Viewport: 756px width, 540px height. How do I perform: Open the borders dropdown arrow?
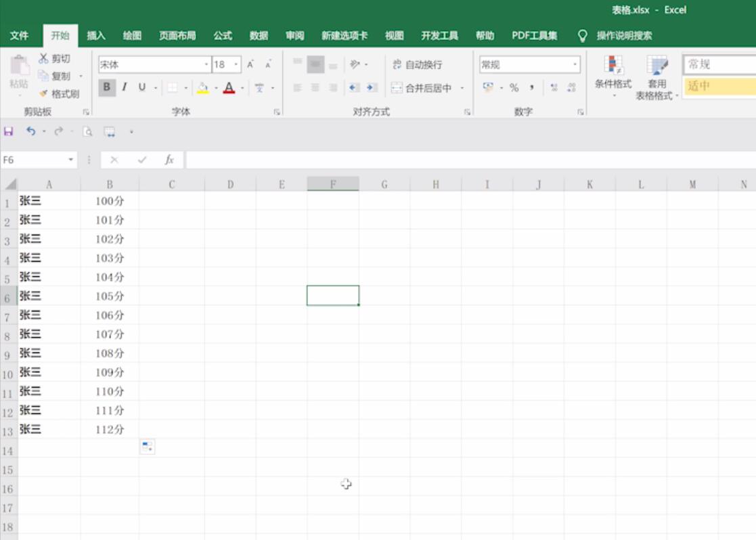(x=185, y=88)
